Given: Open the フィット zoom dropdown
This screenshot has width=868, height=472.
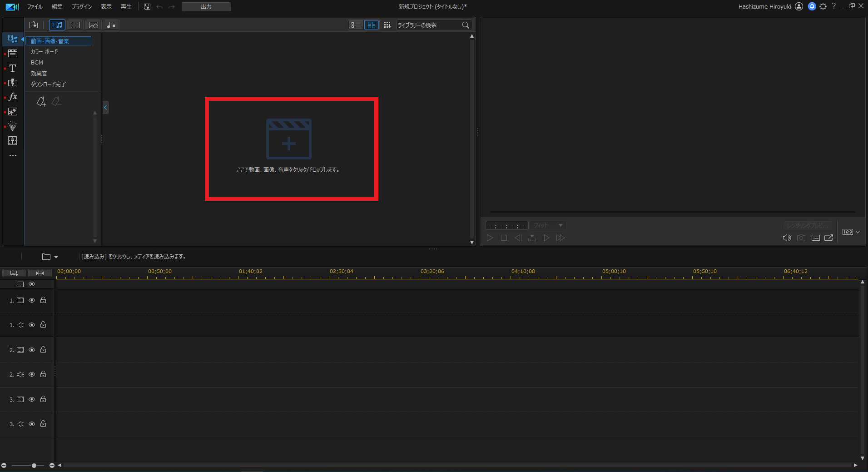Looking at the screenshot, I should [548, 225].
